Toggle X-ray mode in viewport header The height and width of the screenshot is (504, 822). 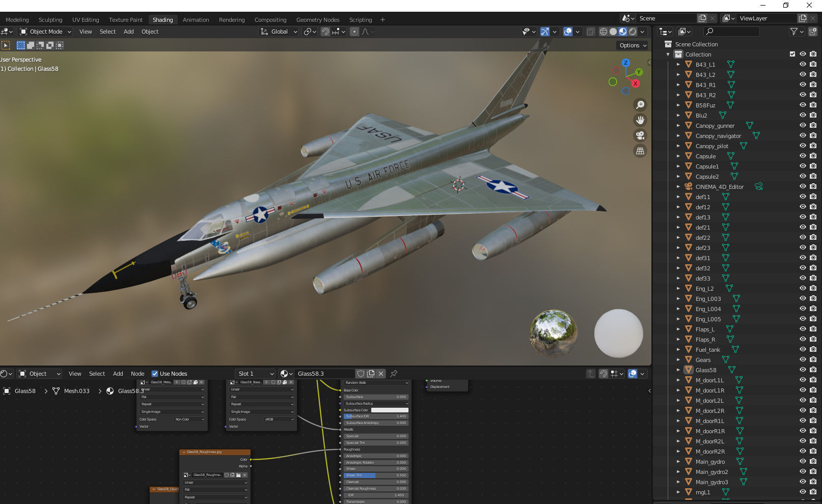pyautogui.click(x=590, y=32)
